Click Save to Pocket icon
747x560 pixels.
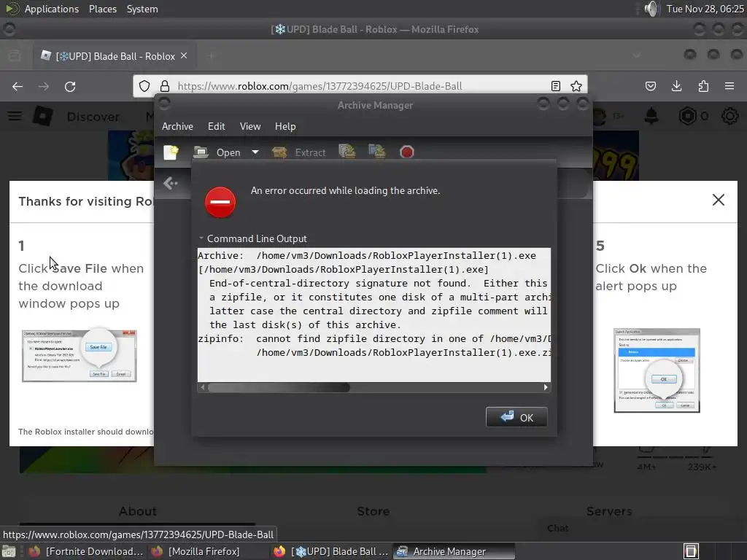[650, 86]
